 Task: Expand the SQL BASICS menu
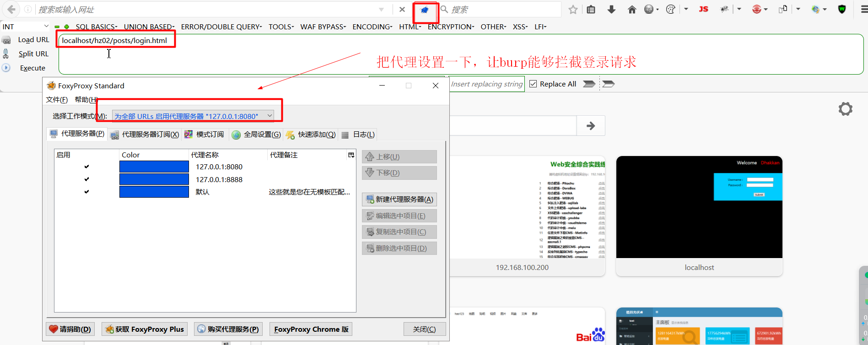point(97,27)
